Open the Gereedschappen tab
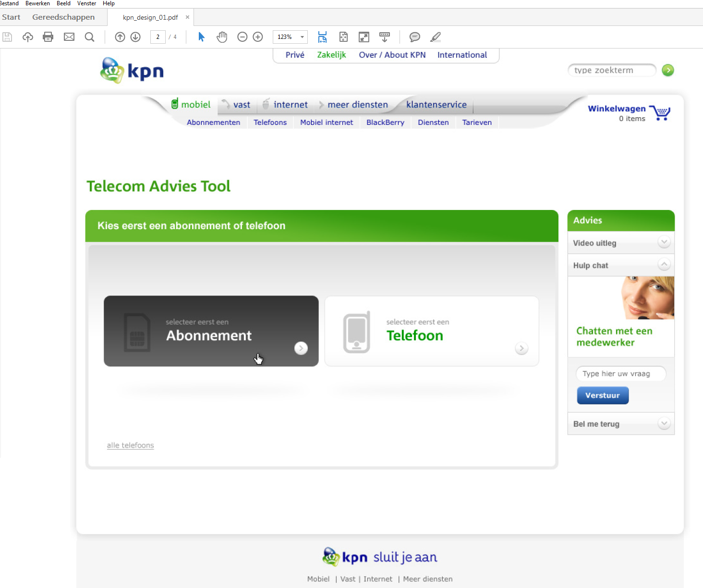The image size is (703, 588). pos(63,17)
